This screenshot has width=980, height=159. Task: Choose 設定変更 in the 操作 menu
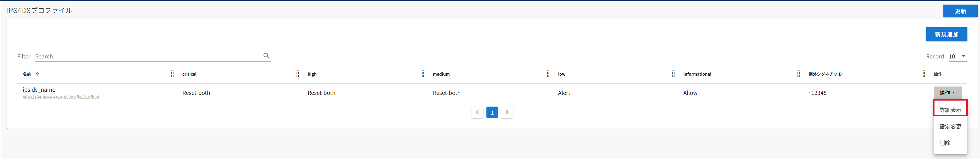[950, 127]
